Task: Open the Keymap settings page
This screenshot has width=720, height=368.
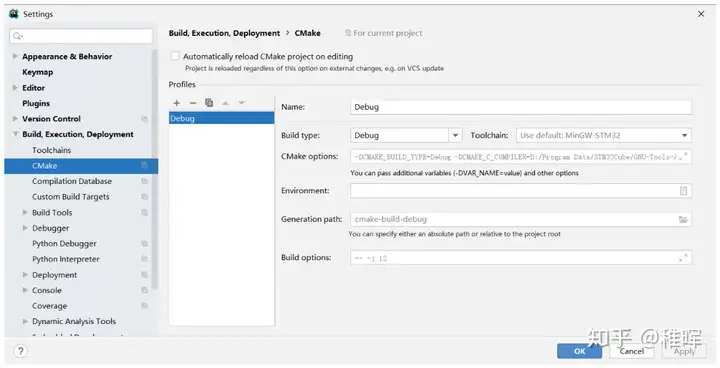Action: pos(38,72)
